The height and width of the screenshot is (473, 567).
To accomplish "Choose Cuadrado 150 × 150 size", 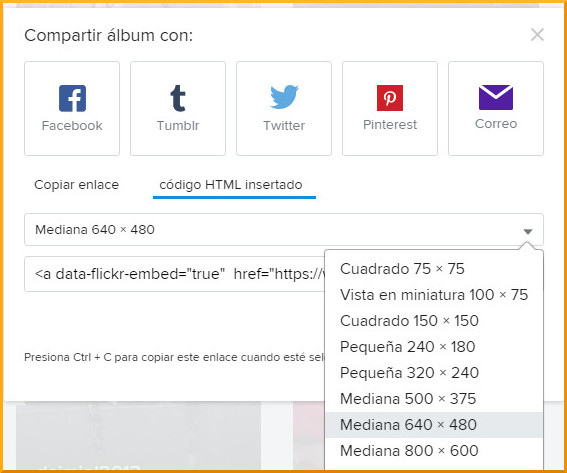I will click(434, 321).
